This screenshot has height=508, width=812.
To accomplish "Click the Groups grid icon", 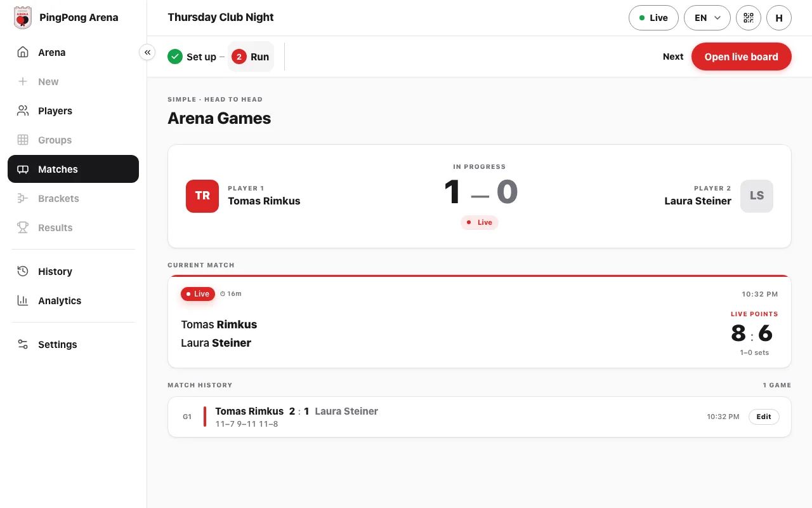I will pyautogui.click(x=23, y=140).
